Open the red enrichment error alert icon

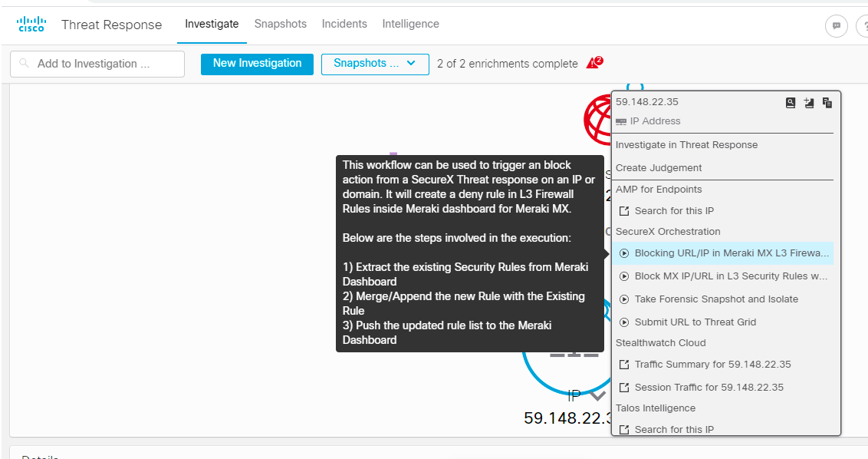[595, 63]
